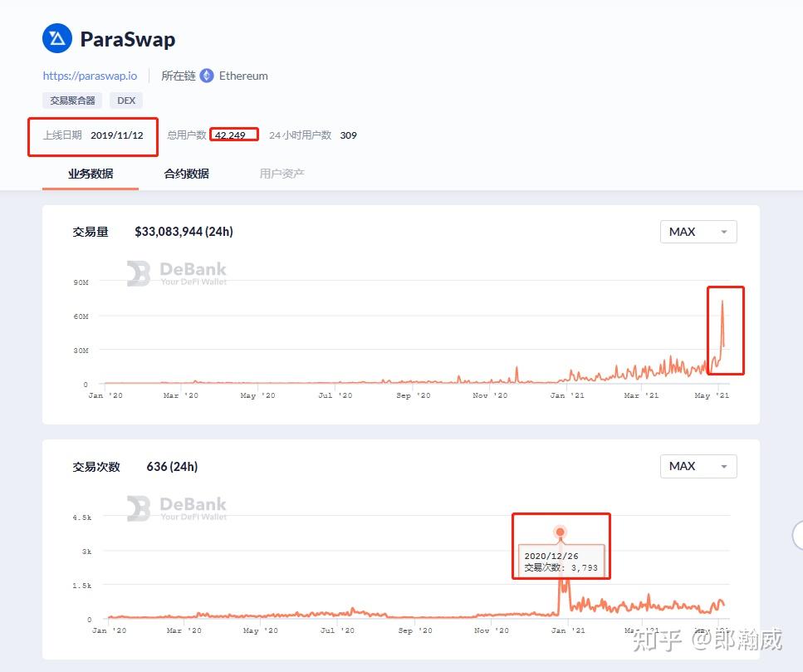Open the MAX dropdown for 交易次数 chart
Screen dimensions: 803x672
(698, 467)
